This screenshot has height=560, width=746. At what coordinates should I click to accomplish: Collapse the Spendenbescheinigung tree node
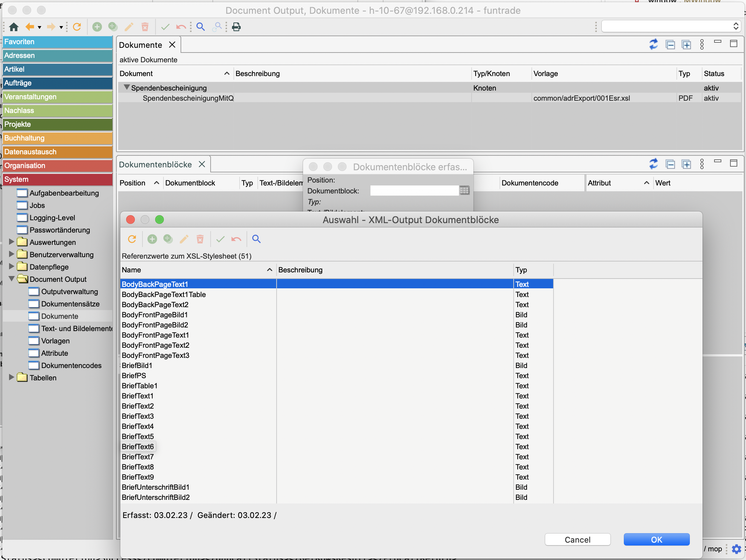tap(127, 87)
